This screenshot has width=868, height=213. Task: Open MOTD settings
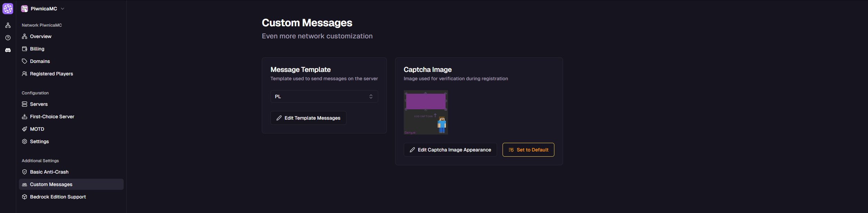(71, 129)
